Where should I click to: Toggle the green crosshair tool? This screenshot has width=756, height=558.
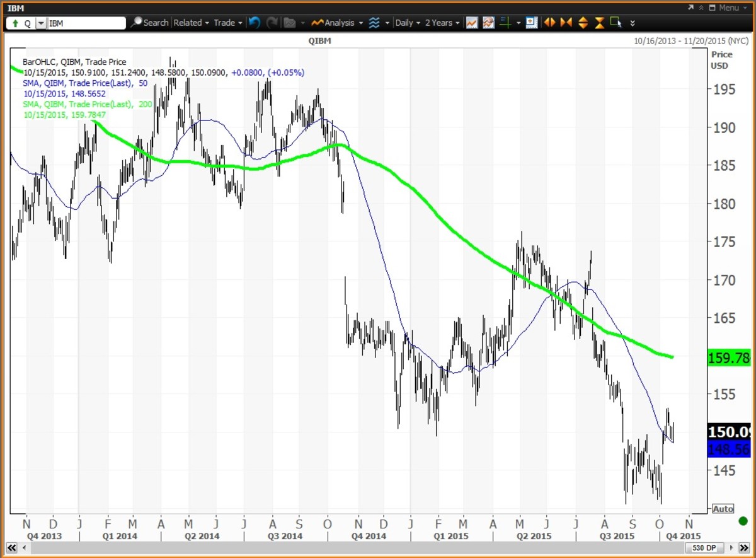505,23
